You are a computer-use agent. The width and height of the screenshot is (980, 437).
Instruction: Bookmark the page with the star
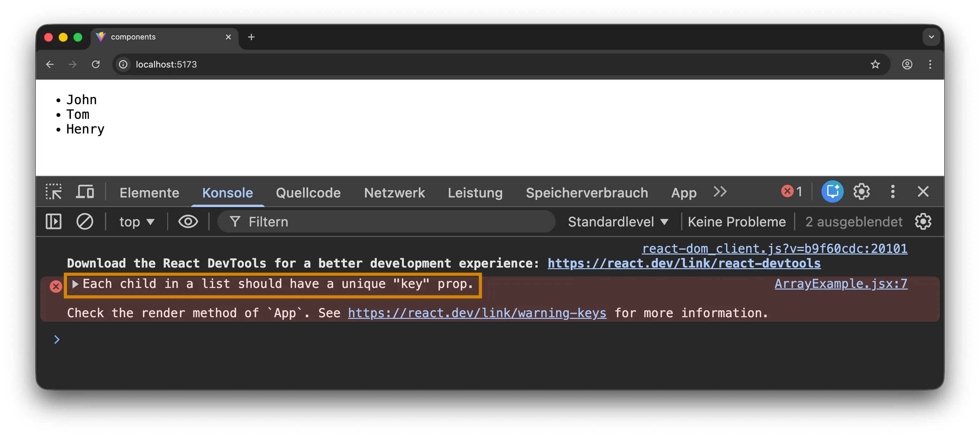pyautogui.click(x=875, y=65)
